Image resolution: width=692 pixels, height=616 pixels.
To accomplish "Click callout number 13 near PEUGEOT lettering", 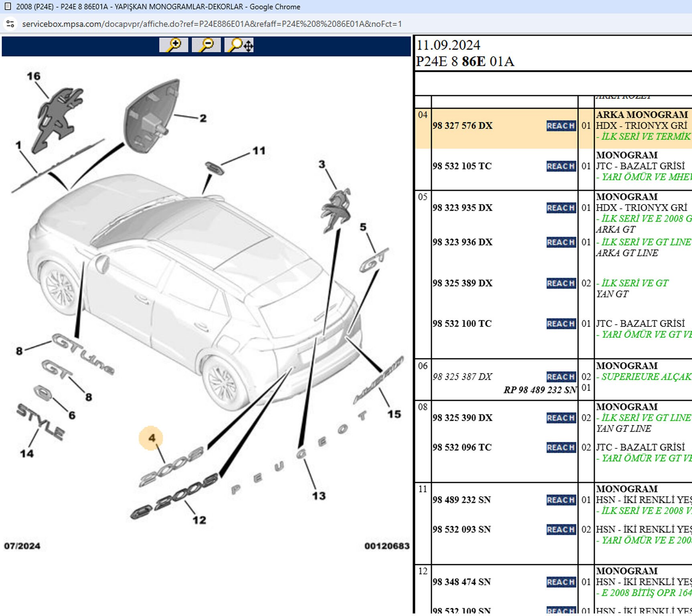I will point(319,496).
